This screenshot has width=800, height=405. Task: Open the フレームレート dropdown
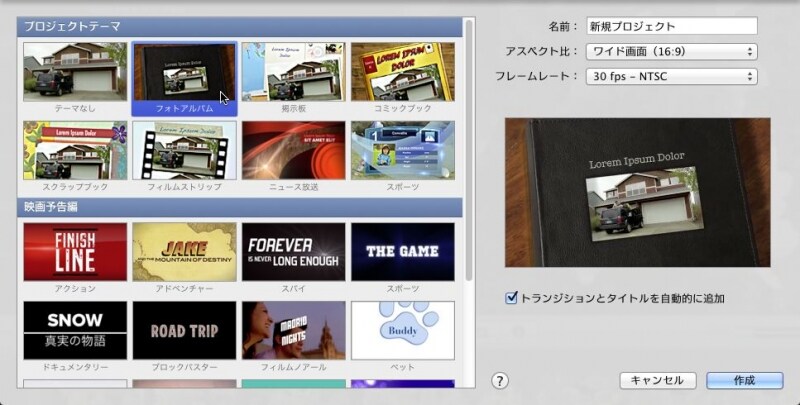(671, 77)
